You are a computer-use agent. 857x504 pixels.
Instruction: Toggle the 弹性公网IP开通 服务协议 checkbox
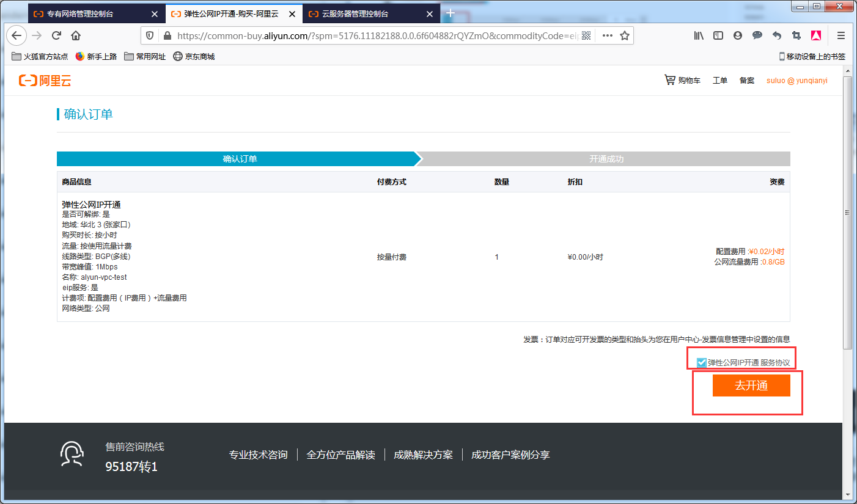pos(701,363)
